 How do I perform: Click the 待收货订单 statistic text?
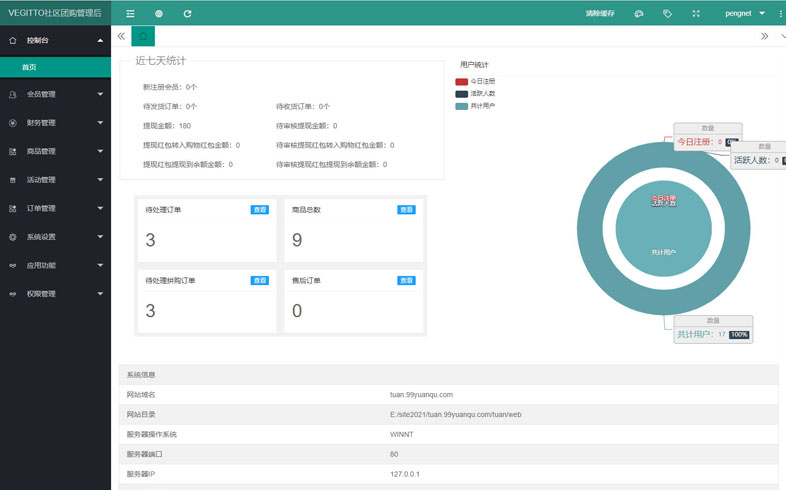click(303, 106)
